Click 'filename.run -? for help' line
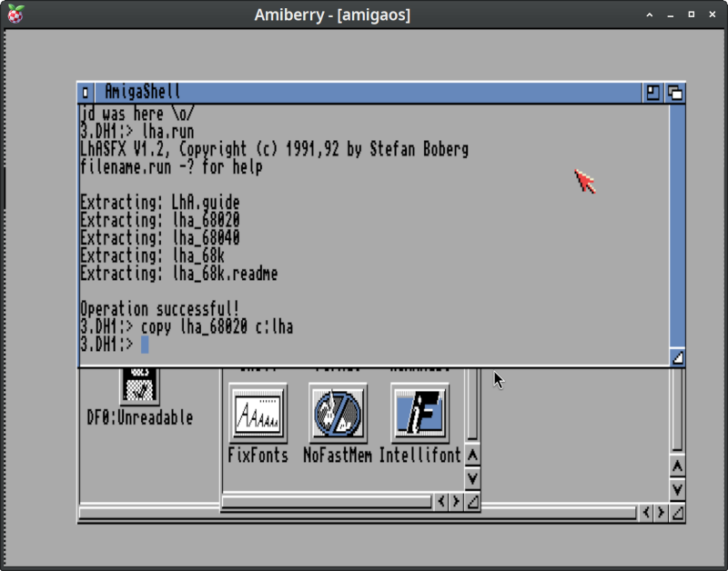Screen dimensions: 728x571 (171, 167)
